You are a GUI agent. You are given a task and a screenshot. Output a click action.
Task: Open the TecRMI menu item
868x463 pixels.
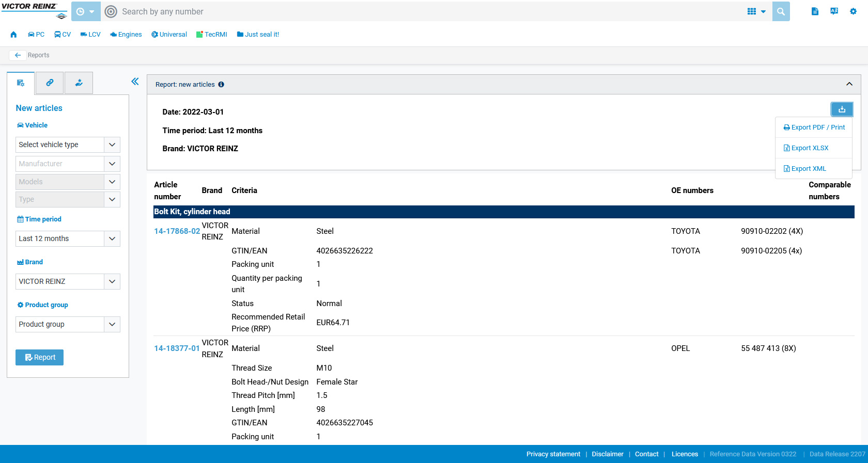(x=212, y=35)
